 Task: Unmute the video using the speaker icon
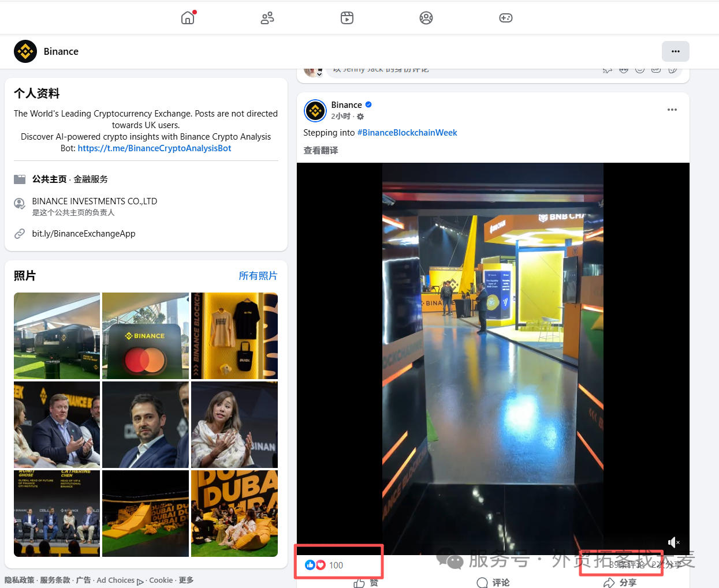[x=673, y=542]
